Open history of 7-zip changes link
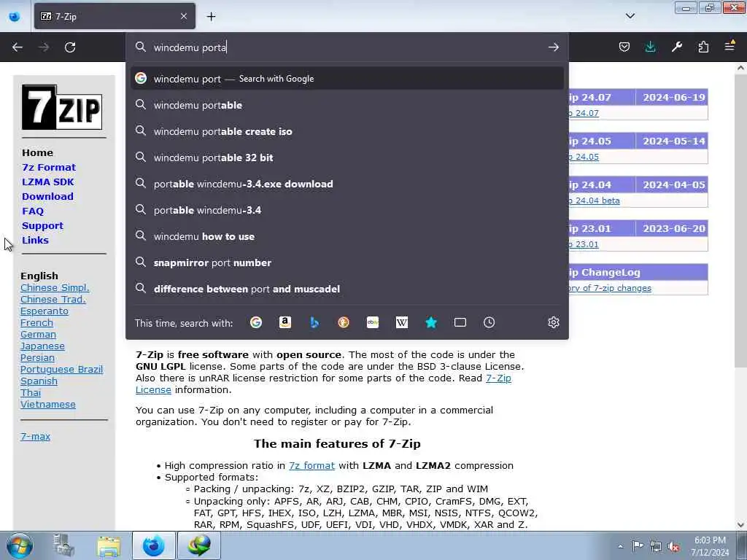This screenshot has width=747, height=560. [610, 288]
